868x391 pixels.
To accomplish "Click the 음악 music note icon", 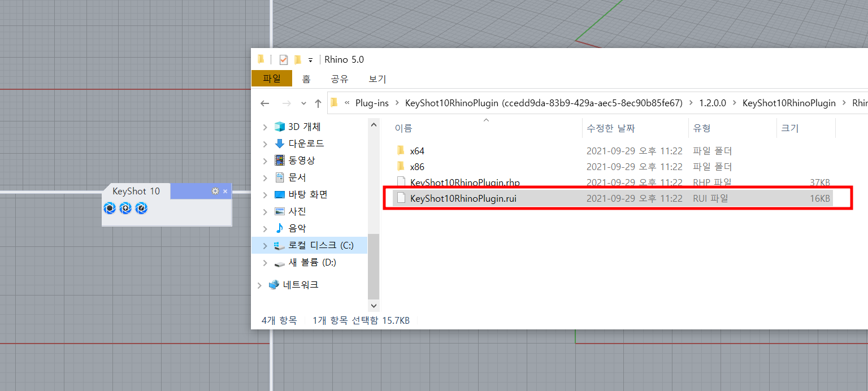I will pos(280,228).
